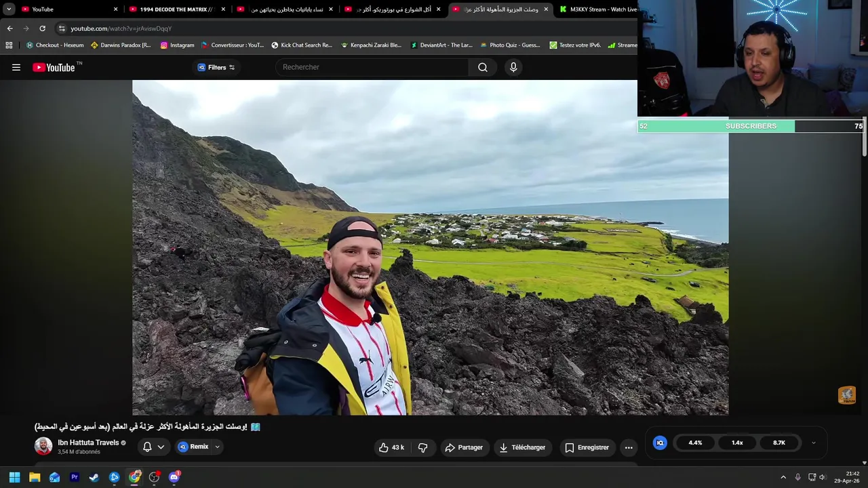Like the video with 43 k likes

[x=391, y=447]
